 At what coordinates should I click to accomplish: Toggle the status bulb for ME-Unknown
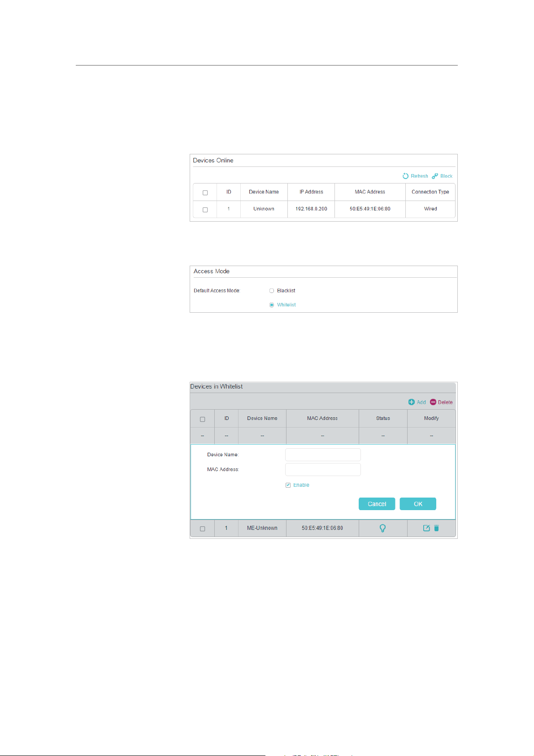click(382, 528)
